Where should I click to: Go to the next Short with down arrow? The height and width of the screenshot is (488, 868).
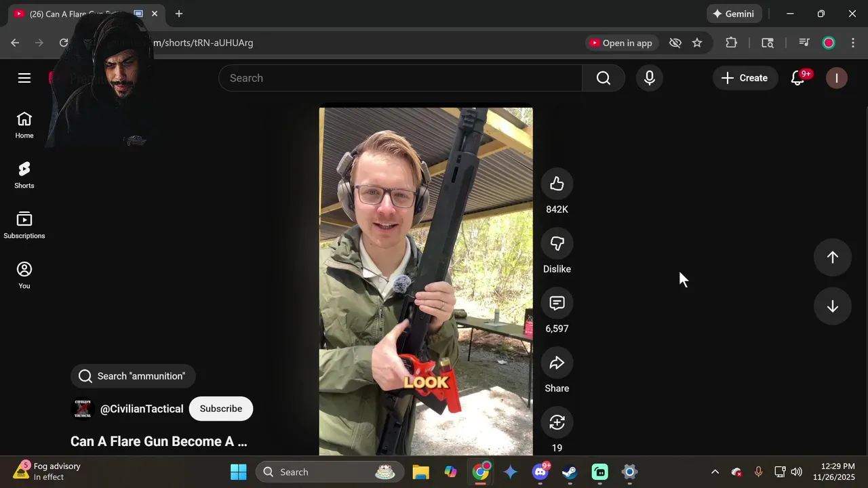click(832, 306)
